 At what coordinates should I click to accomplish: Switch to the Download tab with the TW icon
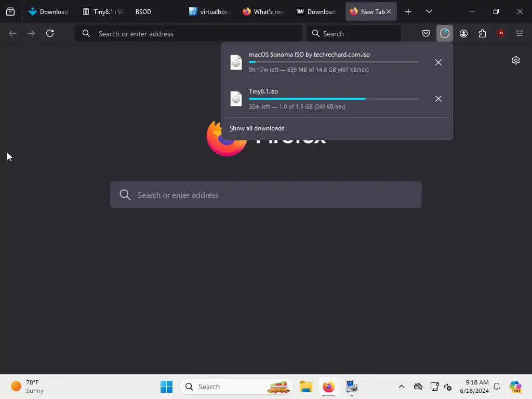(x=316, y=11)
